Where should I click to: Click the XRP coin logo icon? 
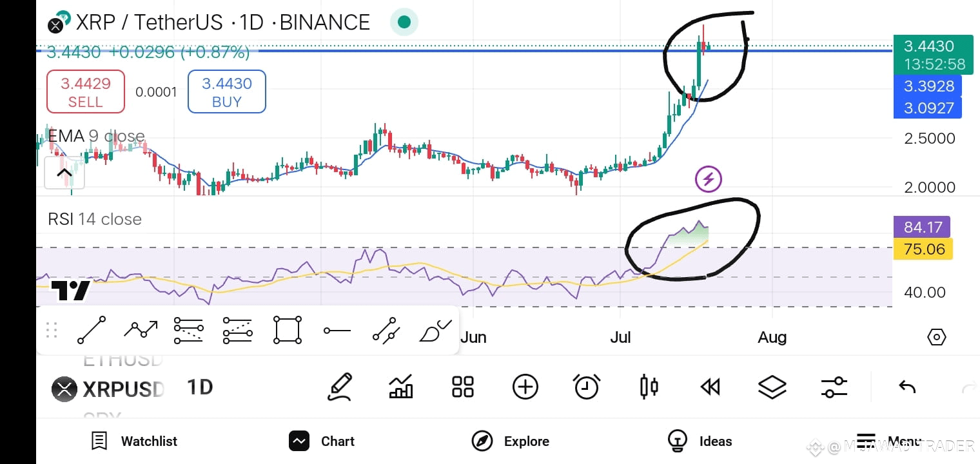[57, 23]
